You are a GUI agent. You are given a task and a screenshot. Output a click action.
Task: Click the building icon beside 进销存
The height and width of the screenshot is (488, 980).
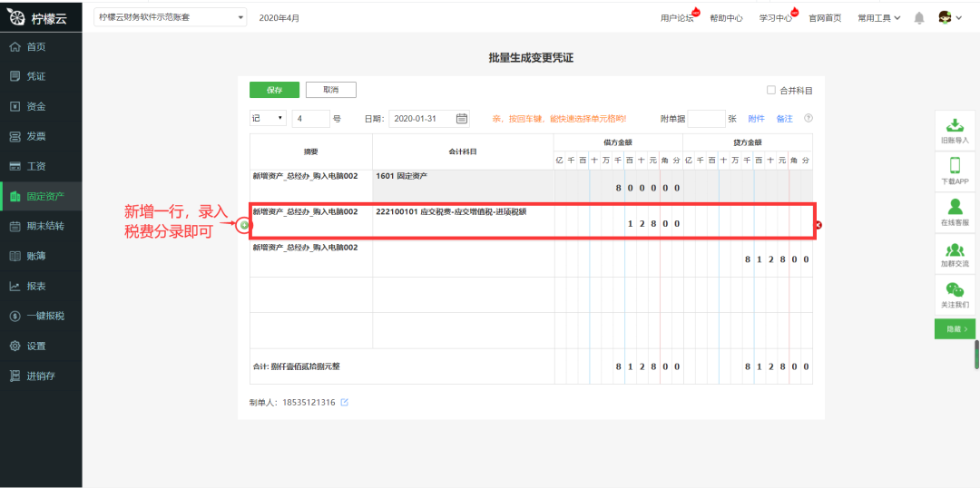(x=15, y=376)
